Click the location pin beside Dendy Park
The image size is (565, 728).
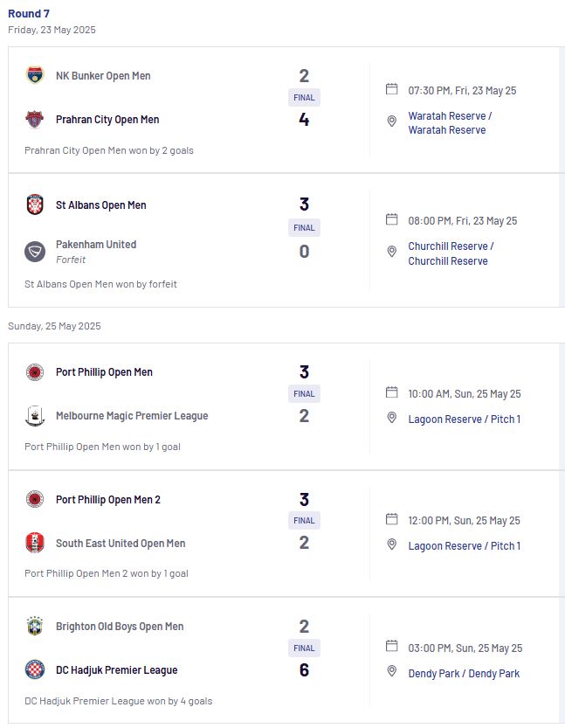coord(392,671)
